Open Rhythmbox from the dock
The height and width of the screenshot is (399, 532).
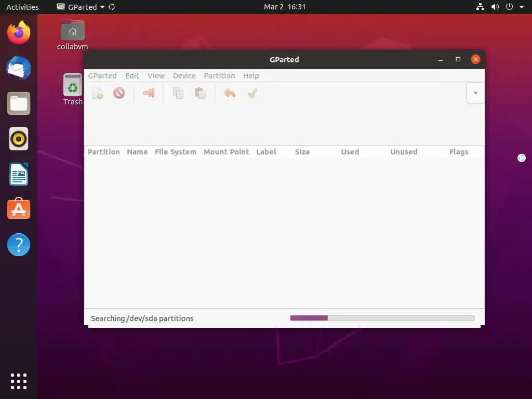coord(19,139)
